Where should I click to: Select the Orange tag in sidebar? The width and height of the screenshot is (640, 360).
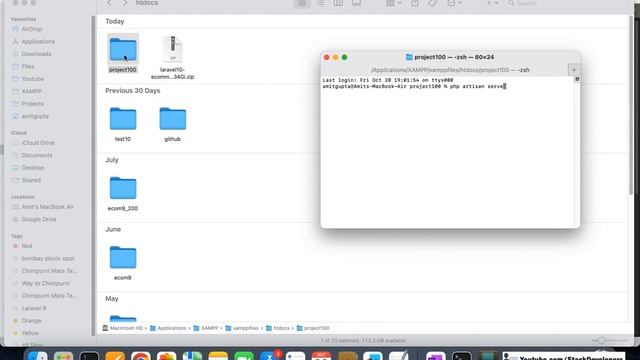[31, 321]
